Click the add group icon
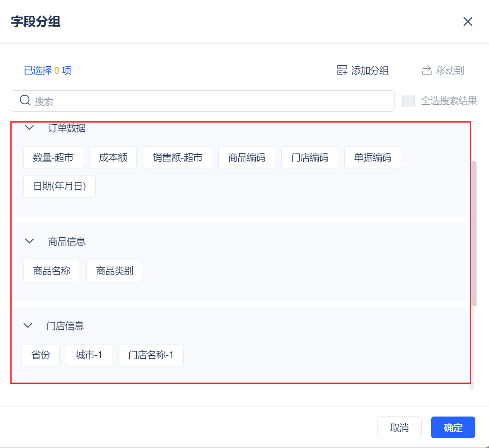The width and height of the screenshot is (489, 448). [x=342, y=70]
